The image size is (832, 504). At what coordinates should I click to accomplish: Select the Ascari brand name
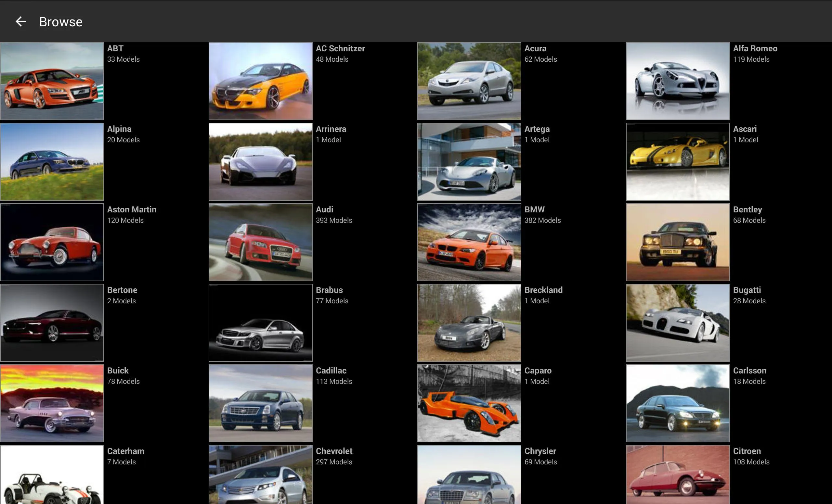click(745, 129)
